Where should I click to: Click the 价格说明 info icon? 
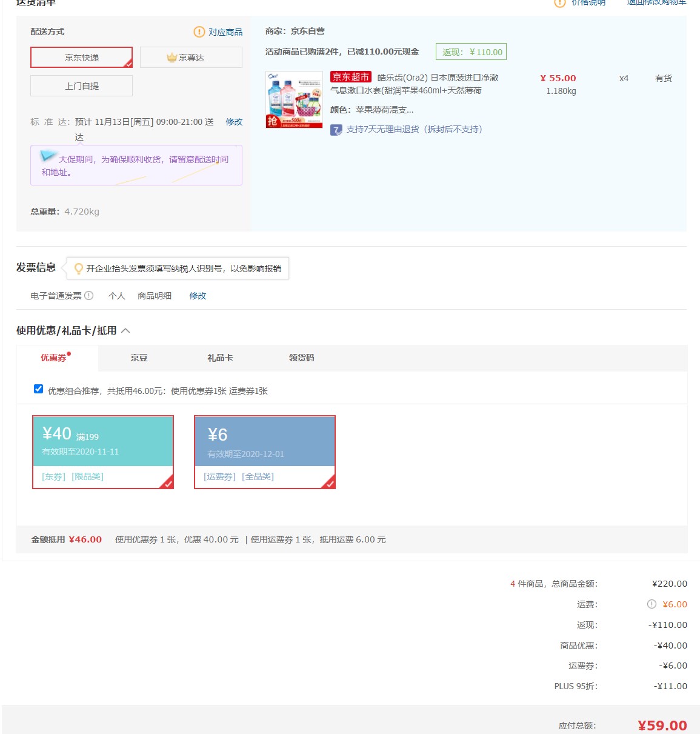(560, 3)
